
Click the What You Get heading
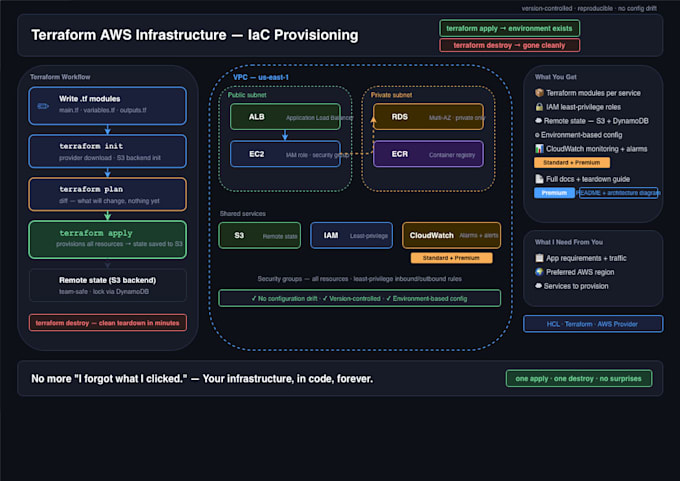click(556, 77)
